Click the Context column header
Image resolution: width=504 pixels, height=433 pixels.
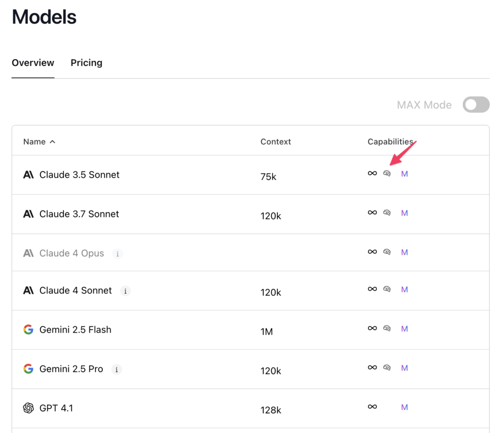[x=276, y=142]
